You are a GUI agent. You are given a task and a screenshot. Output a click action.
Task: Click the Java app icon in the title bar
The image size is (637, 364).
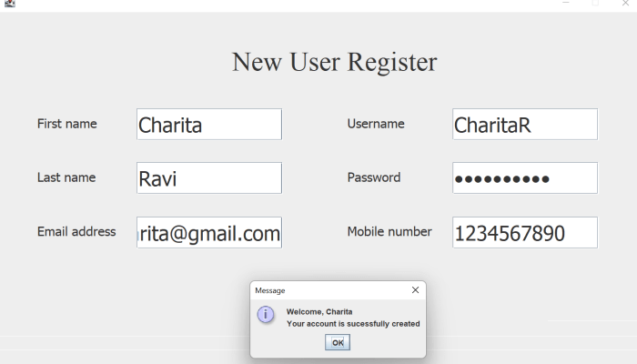(x=8, y=4)
